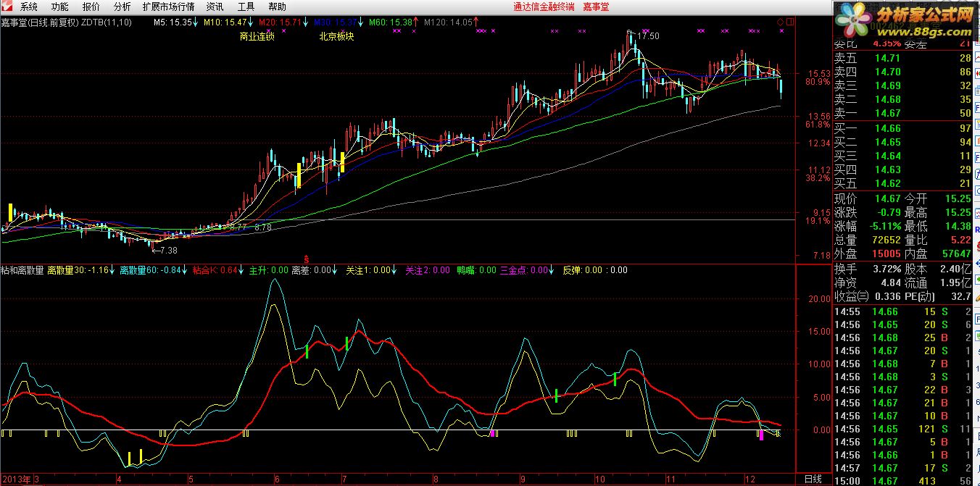Click the 鸭嘴: 0.00 label
This screenshot has width=980, height=486.
[x=476, y=270]
